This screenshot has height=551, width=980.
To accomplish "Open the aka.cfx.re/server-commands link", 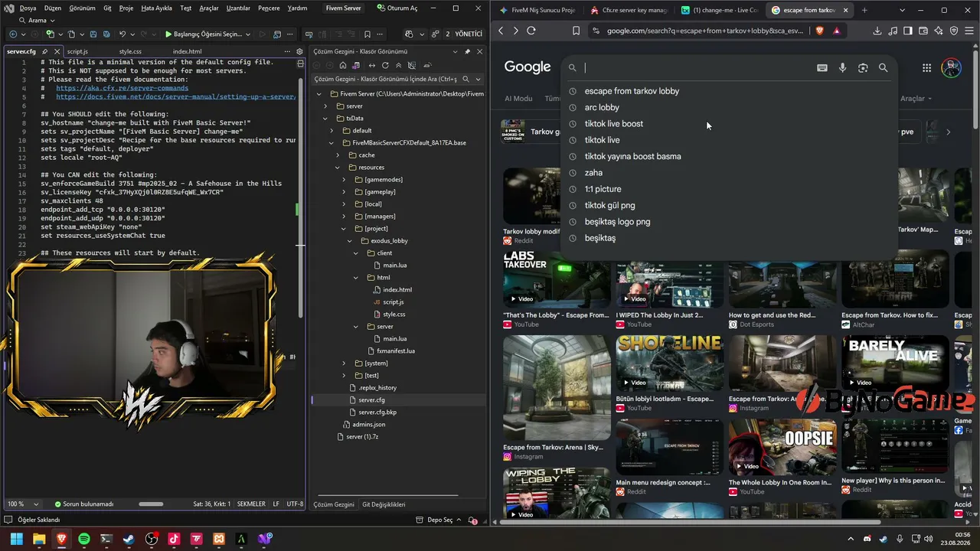I will click(x=122, y=88).
